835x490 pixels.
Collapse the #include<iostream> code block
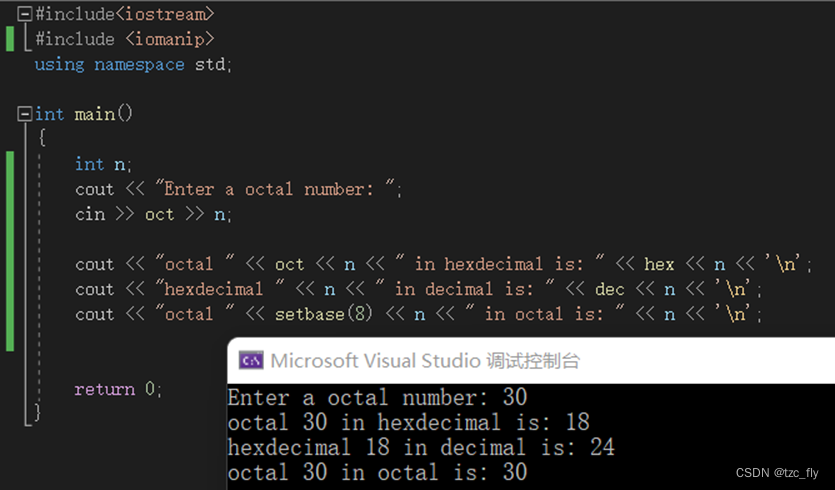point(25,14)
